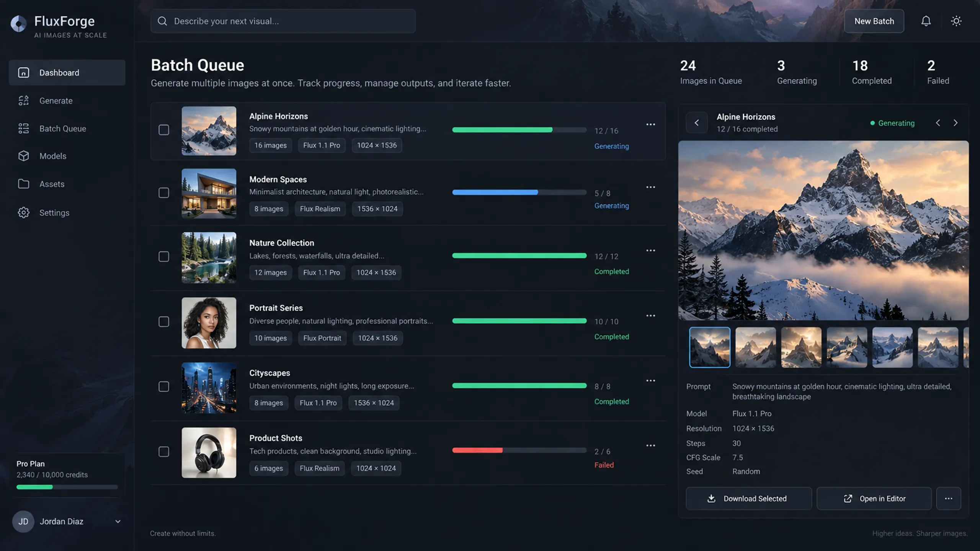Click the Alpine Horizons progress bar
This screenshot has height=551, width=980.
click(x=519, y=130)
